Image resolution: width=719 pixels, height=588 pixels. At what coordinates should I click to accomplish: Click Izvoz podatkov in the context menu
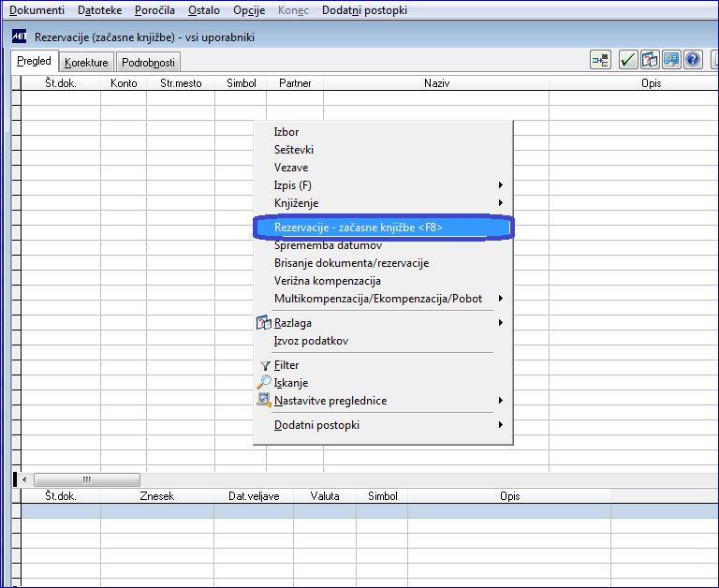tap(311, 341)
